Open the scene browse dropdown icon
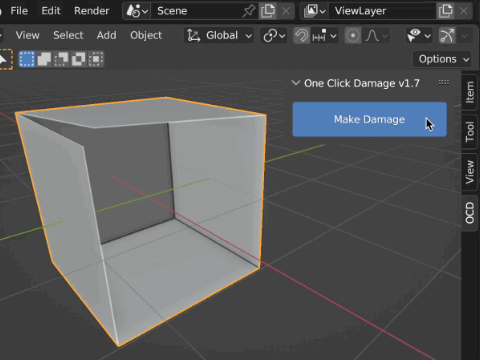The image size is (480, 360). pyautogui.click(x=137, y=11)
